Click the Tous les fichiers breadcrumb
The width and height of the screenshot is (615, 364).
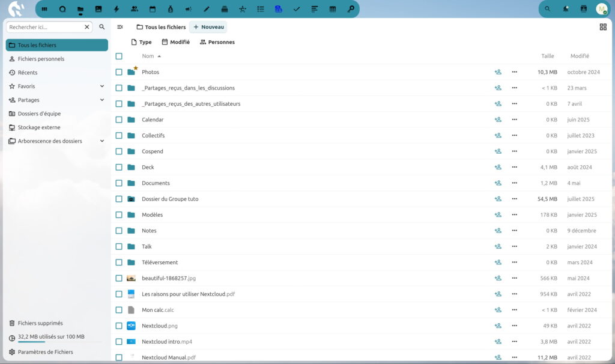coord(161,27)
